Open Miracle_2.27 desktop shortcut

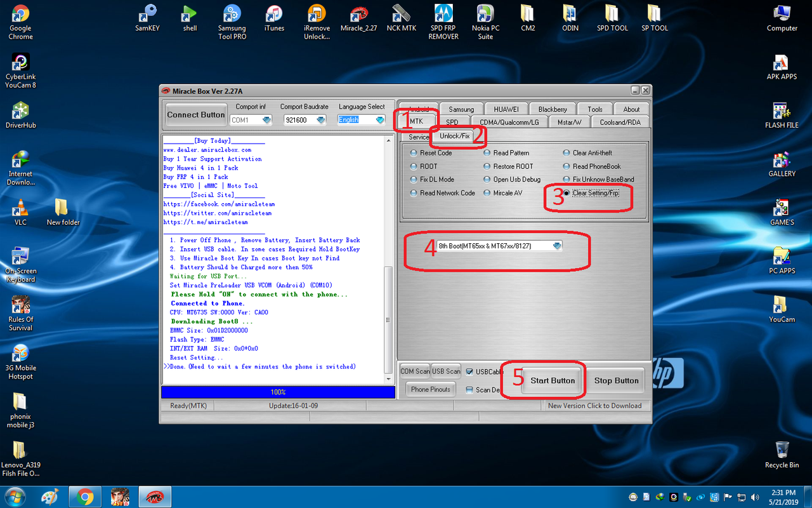(x=359, y=18)
